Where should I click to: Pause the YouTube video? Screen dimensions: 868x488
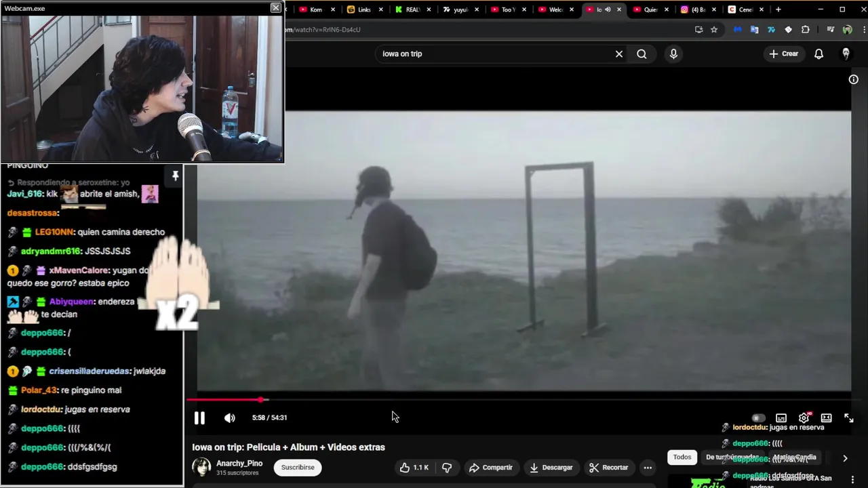pos(199,418)
